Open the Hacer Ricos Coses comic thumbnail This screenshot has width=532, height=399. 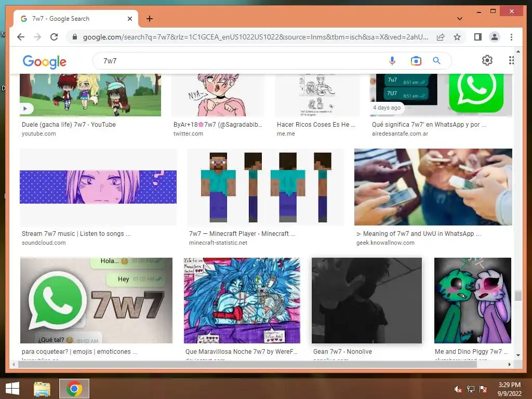click(317, 95)
